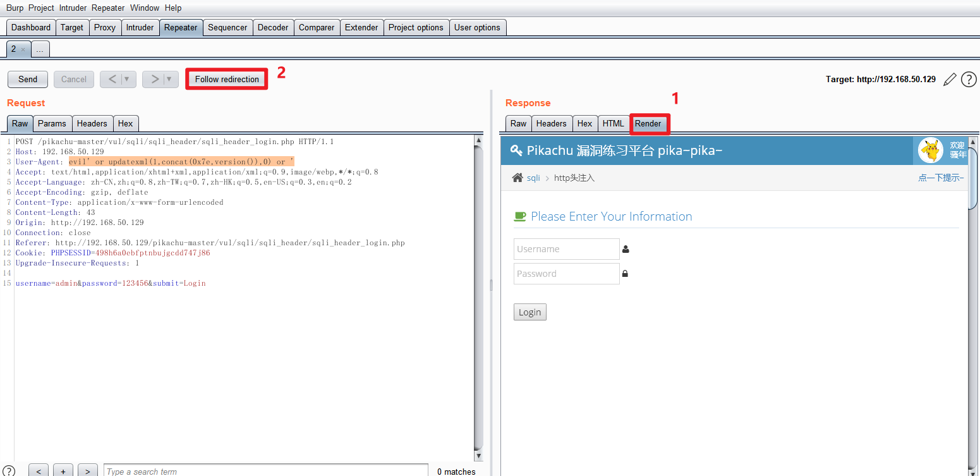Viewport: 980px width, 476px height.
Task: Click the Target: http://192.168.50.129 label
Action: [881, 80]
